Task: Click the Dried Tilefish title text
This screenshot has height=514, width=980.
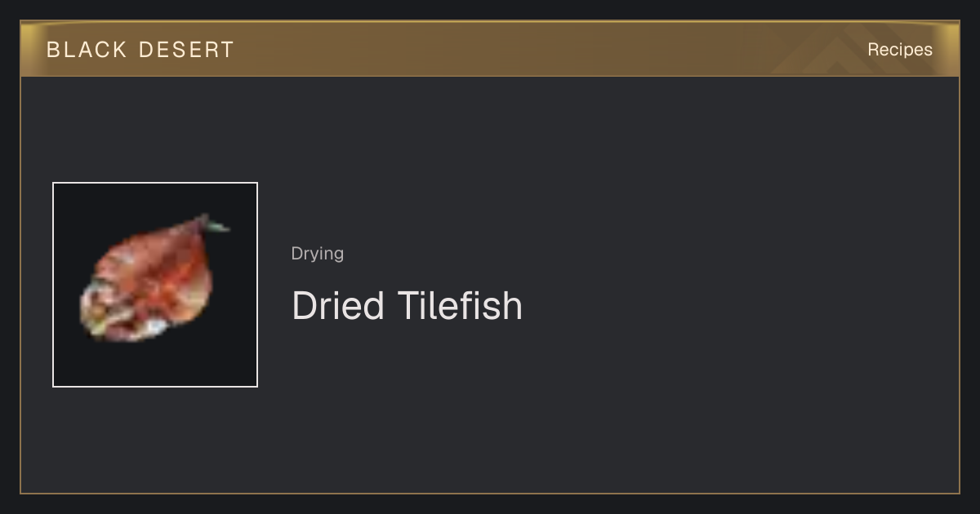Action: (407, 306)
